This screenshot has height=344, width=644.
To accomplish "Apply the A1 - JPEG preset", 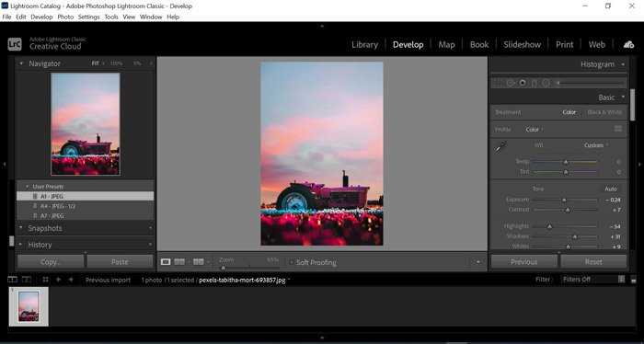I will tap(85, 196).
